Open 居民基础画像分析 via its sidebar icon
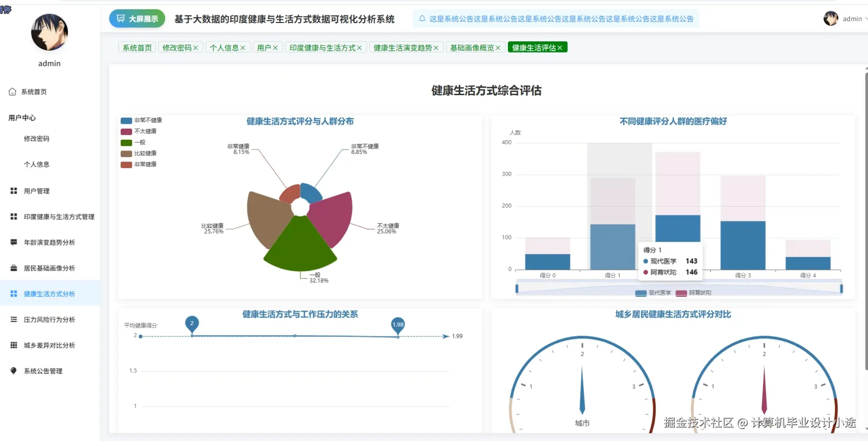Viewport: 868px width, 441px height. [13, 268]
